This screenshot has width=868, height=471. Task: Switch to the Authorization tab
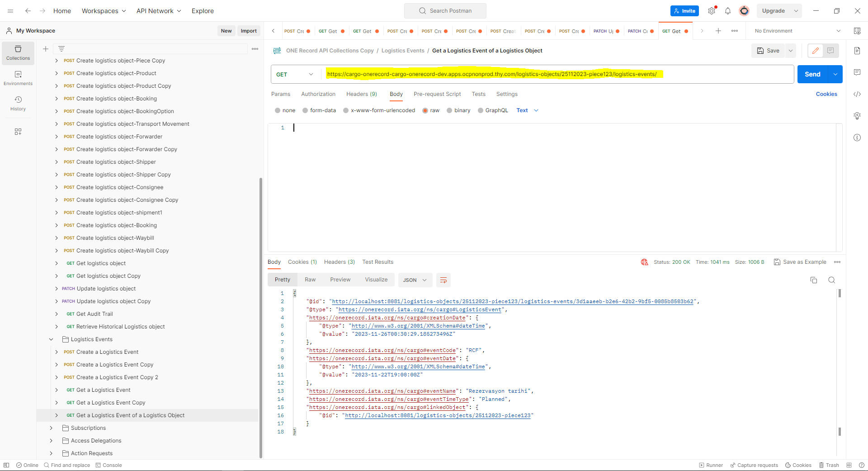click(x=318, y=94)
